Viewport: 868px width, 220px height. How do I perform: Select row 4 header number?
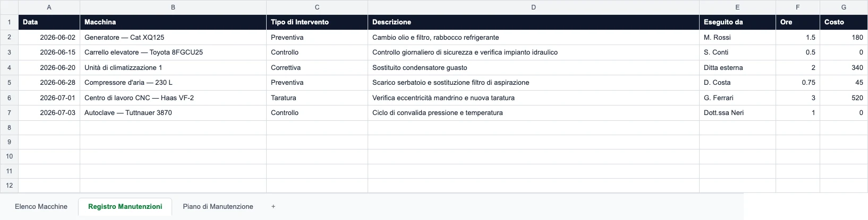[9, 68]
